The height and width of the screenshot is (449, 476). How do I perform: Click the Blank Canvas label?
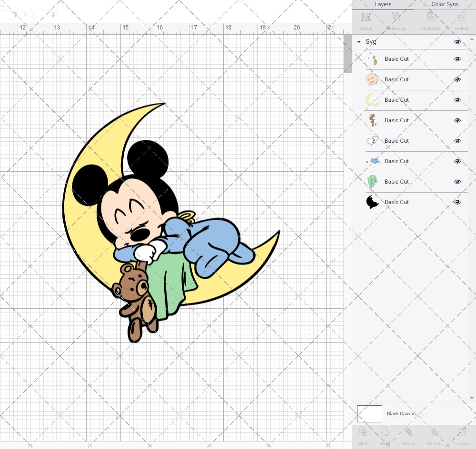pos(401,414)
